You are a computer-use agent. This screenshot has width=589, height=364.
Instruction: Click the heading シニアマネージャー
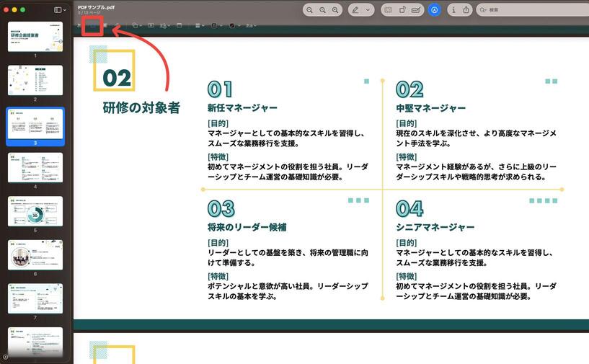click(x=435, y=227)
